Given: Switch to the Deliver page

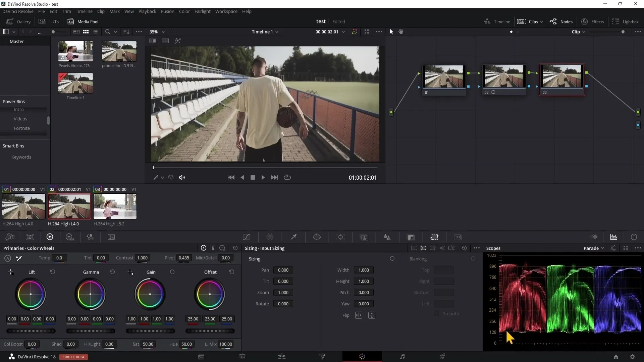Looking at the screenshot, I should point(442,357).
